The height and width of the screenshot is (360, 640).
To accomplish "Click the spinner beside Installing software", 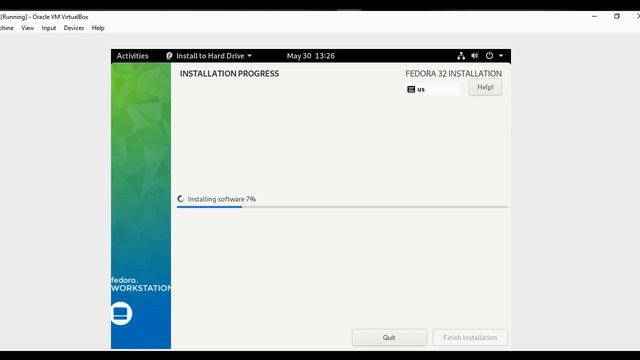I will point(181,199).
